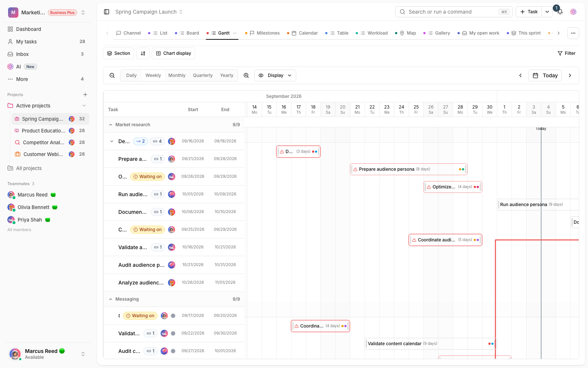The width and height of the screenshot is (588, 368).
Task: Collapse Active projects folder
Action: tap(84, 106)
